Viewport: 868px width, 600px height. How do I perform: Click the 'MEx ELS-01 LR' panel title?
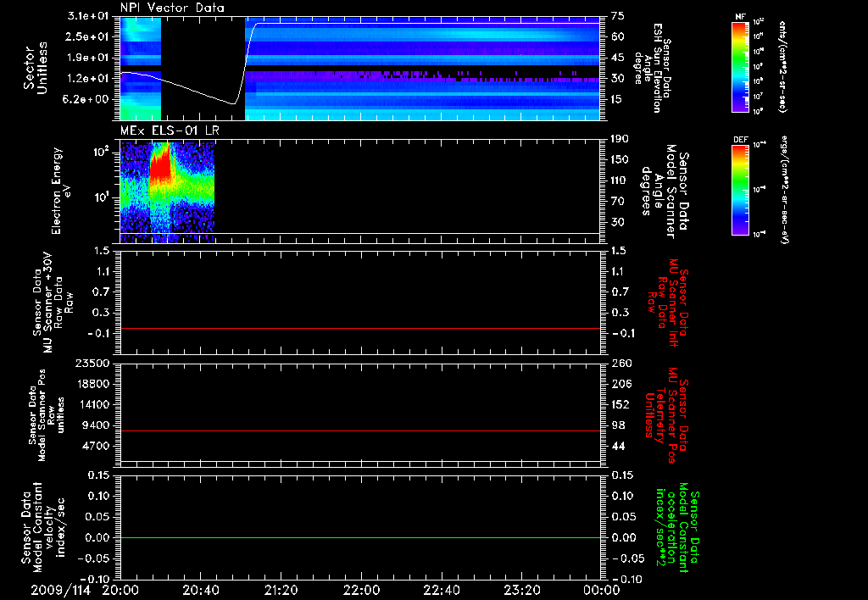[170, 131]
